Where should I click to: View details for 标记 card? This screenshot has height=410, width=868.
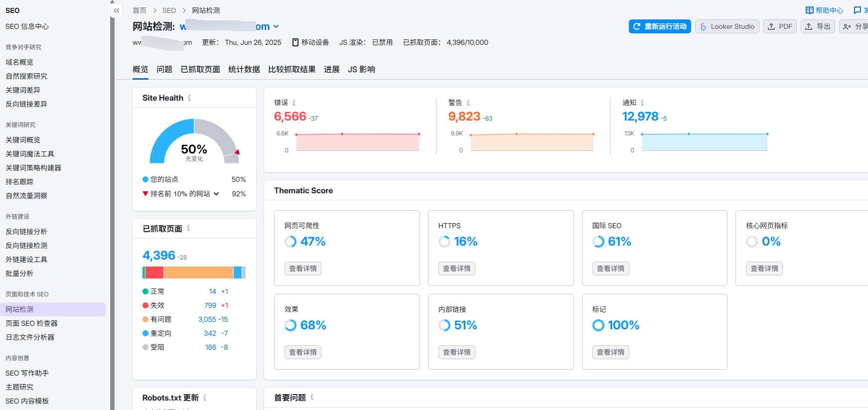(611, 352)
